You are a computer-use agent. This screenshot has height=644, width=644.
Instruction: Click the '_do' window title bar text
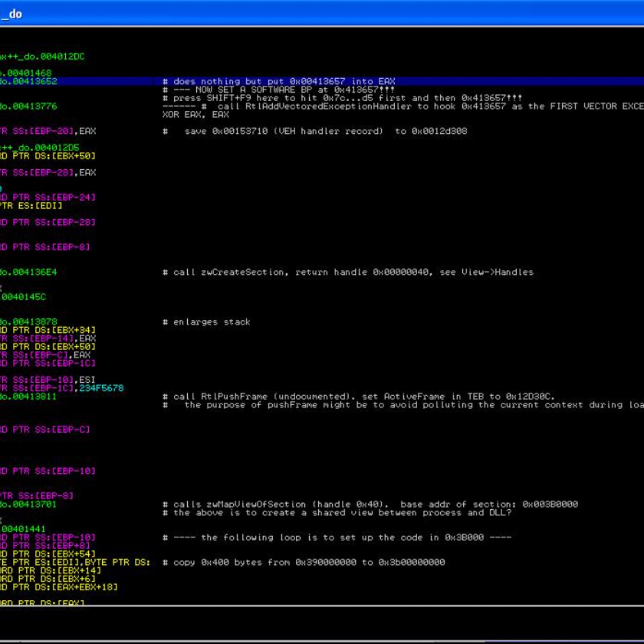tap(12, 14)
